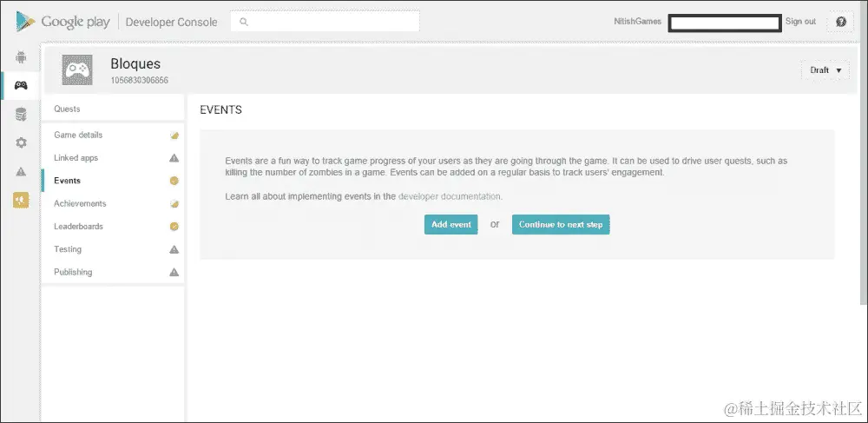
Task: Click the Events checkmark status icon
Action: pyautogui.click(x=174, y=181)
